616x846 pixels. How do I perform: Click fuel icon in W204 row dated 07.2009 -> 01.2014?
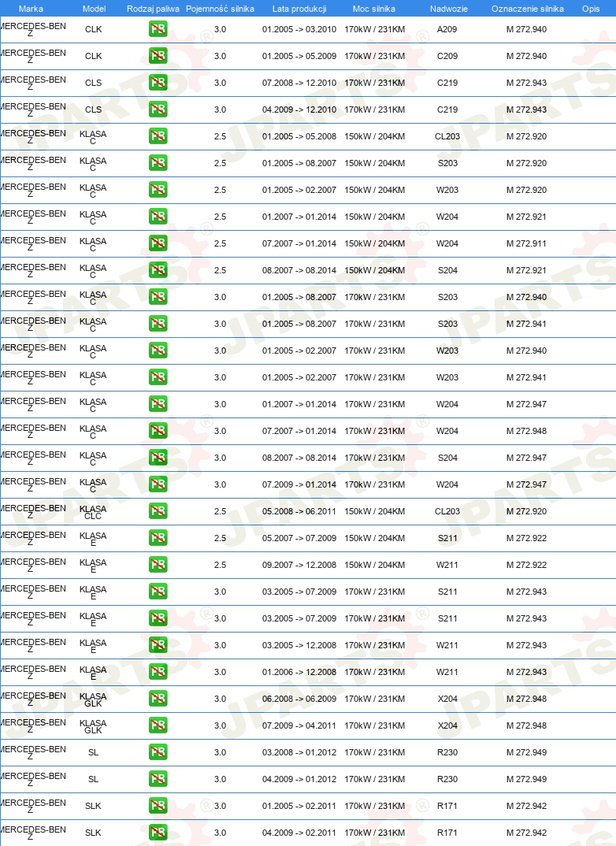pyautogui.click(x=158, y=484)
